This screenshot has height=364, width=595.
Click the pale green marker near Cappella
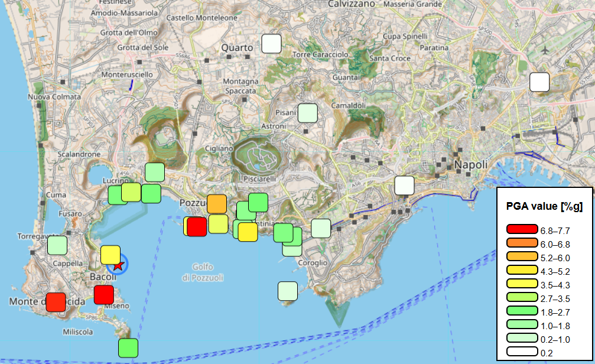click(x=58, y=244)
